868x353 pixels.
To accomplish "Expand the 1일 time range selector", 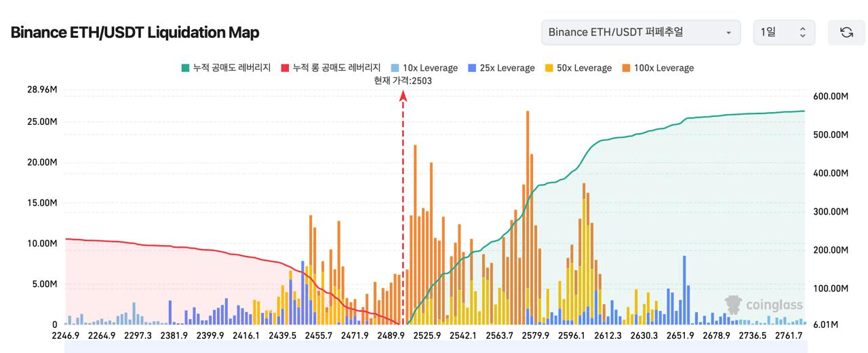I will [784, 33].
